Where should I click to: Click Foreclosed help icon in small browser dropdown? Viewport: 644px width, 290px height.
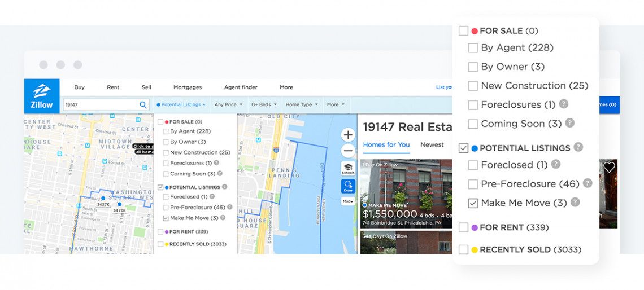pos(212,196)
